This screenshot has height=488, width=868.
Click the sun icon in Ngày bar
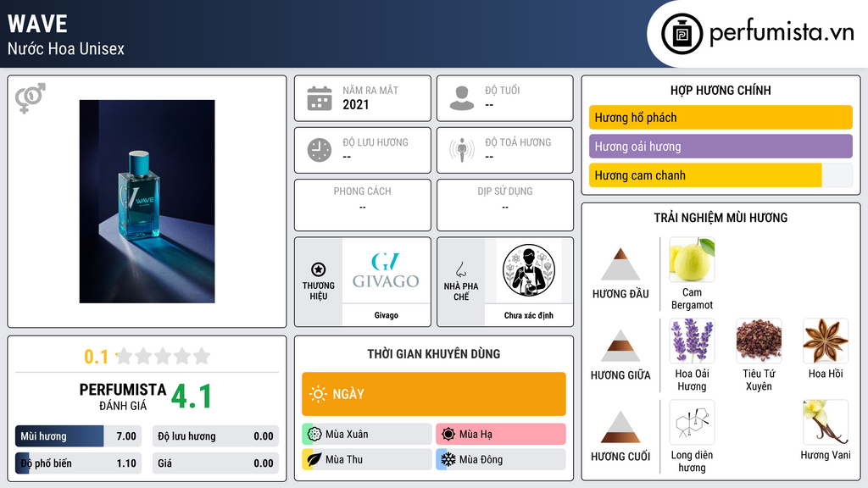pyautogui.click(x=318, y=394)
